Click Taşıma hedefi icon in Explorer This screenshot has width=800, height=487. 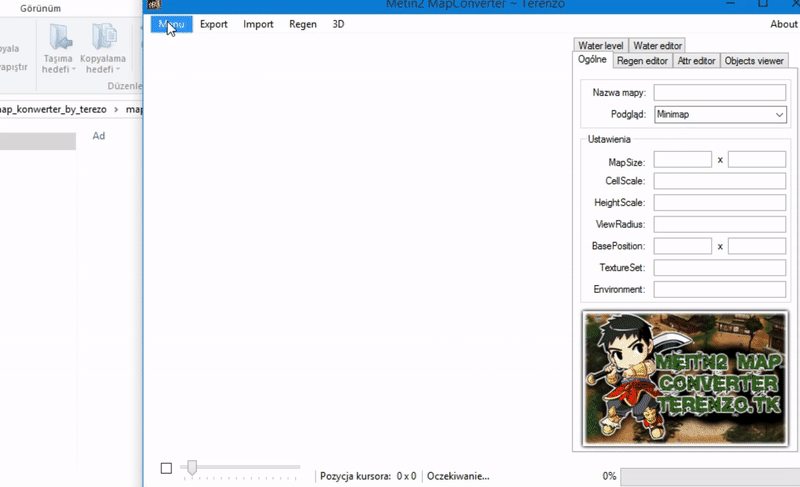click(x=60, y=37)
